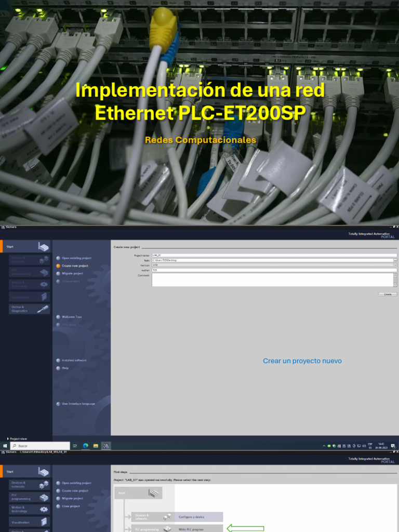Click the Start box in First steps diagram
399x532 pixels.
click(x=138, y=493)
